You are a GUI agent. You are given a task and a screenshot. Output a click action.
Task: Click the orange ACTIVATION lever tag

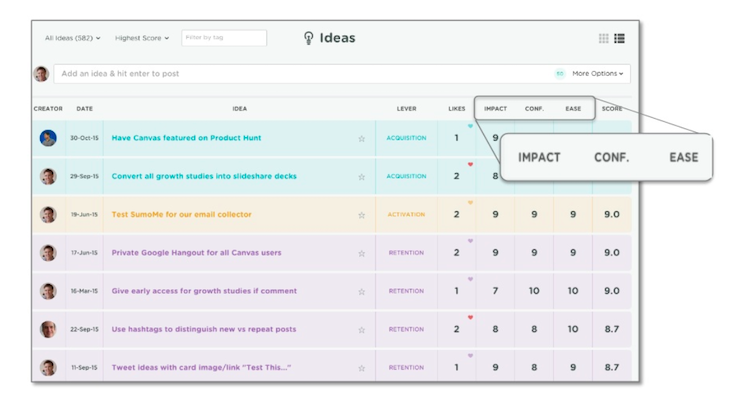click(406, 215)
